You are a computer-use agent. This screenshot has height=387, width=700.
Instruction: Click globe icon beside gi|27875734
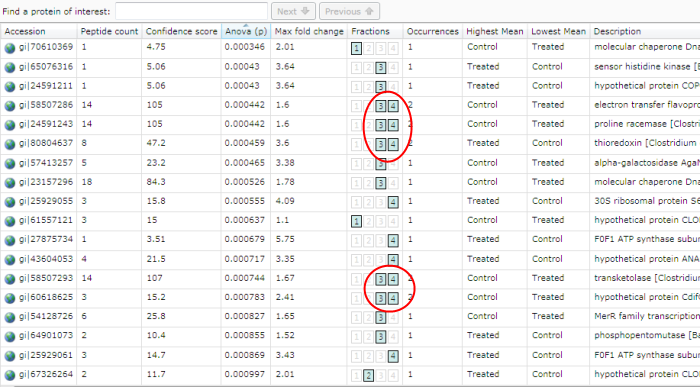click(x=10, y=241)
